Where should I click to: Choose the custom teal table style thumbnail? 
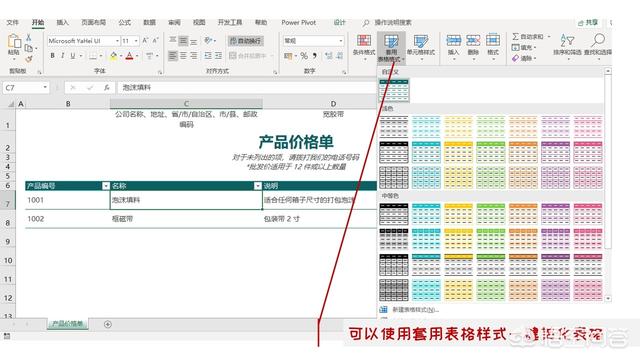point(394,90)
